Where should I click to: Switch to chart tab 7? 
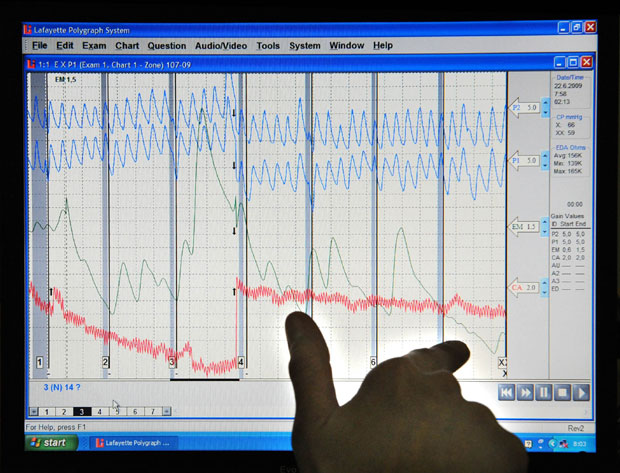pyautogui.click(x=152, y=411)
